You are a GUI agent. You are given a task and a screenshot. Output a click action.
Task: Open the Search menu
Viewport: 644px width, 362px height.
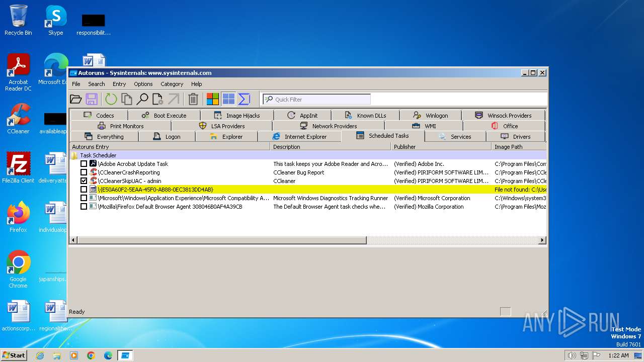point(97,84)
